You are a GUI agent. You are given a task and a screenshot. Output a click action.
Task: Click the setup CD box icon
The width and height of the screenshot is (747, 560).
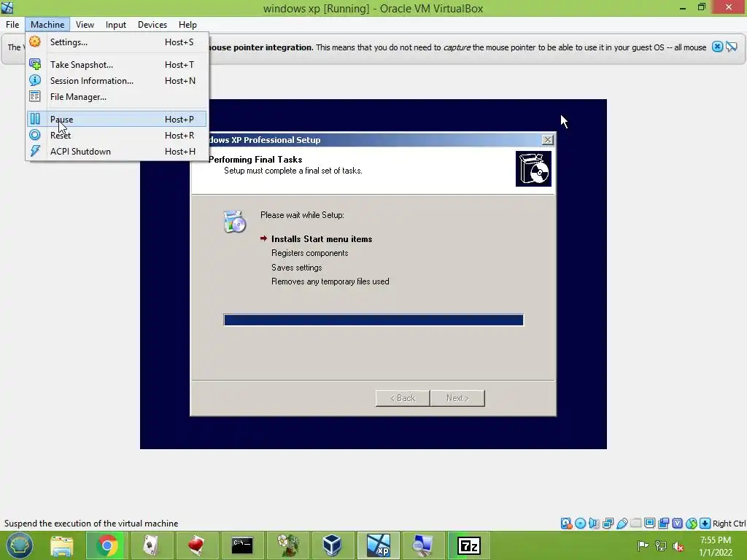[x=533, y=168]
